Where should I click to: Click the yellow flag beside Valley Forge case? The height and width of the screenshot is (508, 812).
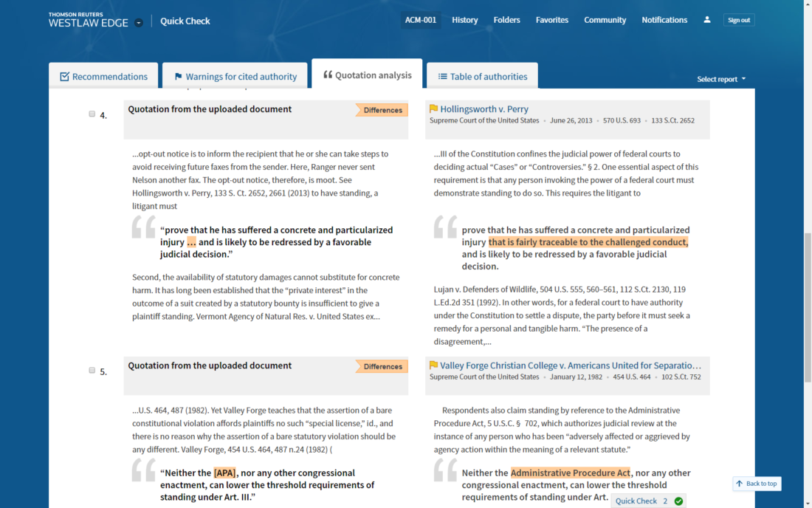coord(433,365)
